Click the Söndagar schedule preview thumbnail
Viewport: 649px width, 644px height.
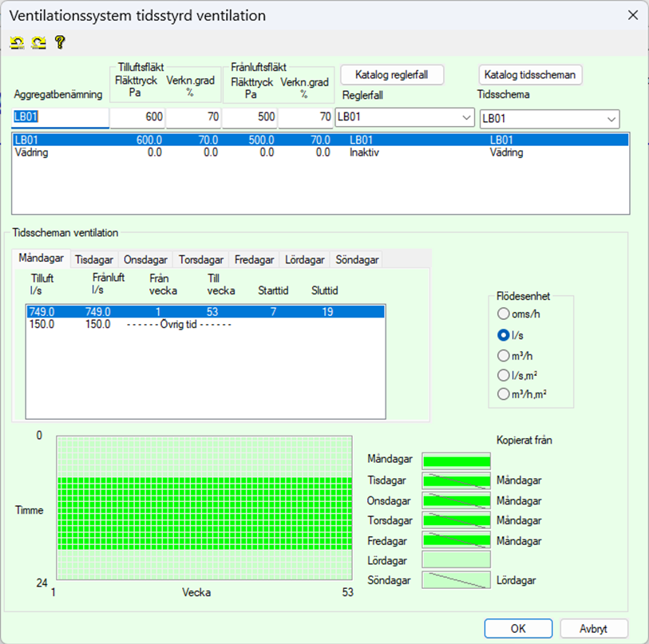click(456, 581)
